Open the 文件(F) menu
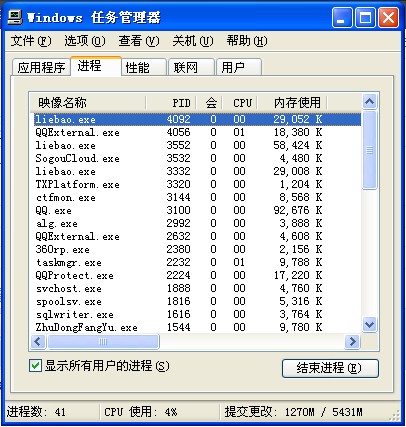Viewport: 406px width, 427px height. (31, 41)
